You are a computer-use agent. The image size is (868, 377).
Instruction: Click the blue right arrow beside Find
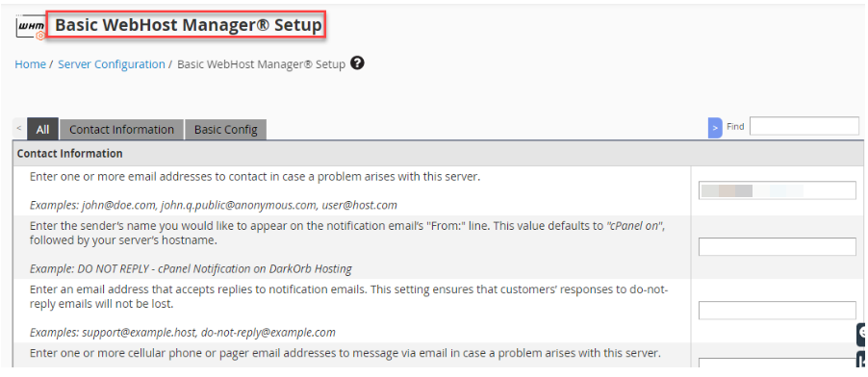coord(715,128)
